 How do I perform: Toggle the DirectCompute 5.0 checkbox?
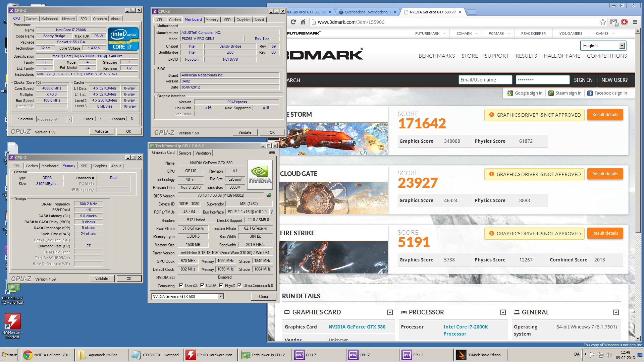[239, 286]
